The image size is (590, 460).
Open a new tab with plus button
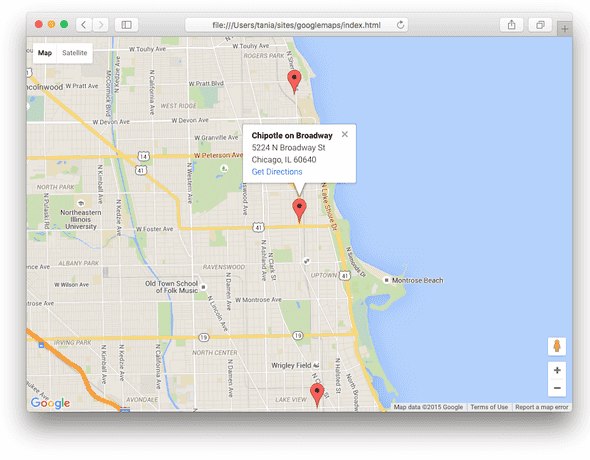pos(565,29)
